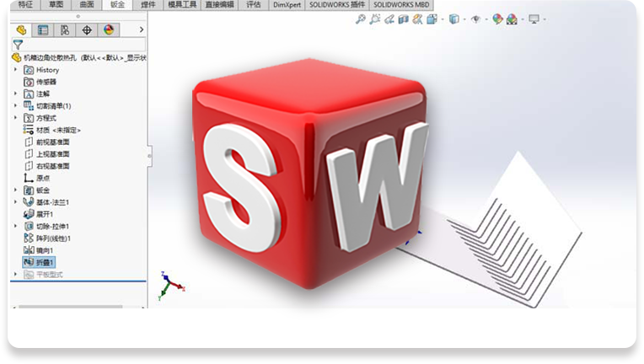Switch to the SOLIDWORKS 插件 add-ins tab
Screen dimensions: 644x364
pos(337,5)
